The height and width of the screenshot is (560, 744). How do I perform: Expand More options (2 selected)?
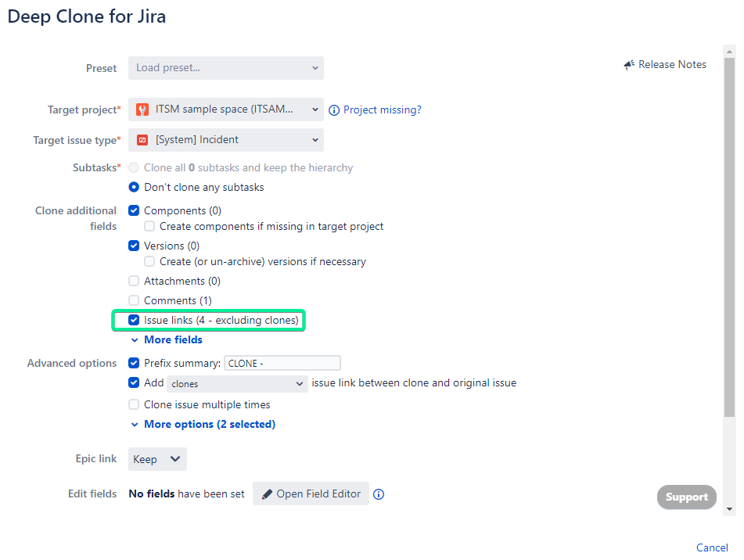click(203, 425)
